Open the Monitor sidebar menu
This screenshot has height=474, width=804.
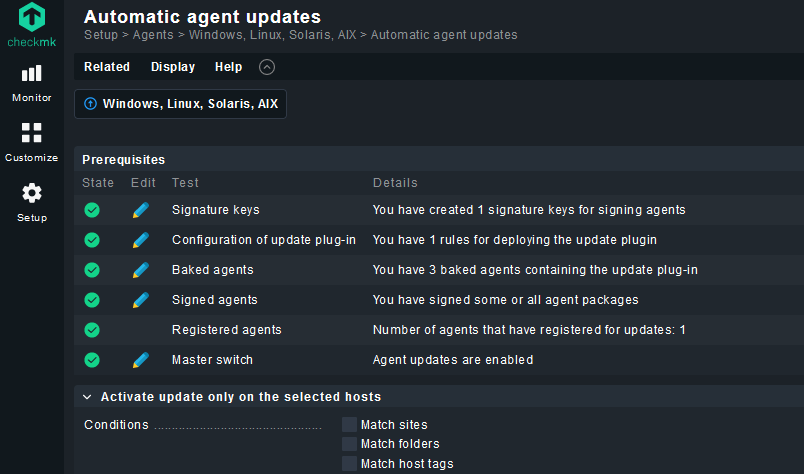(x=32, y=83)
